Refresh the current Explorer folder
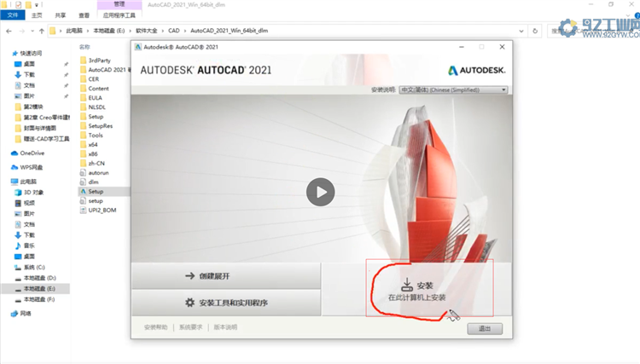The image size is (640, 364). 535,31
